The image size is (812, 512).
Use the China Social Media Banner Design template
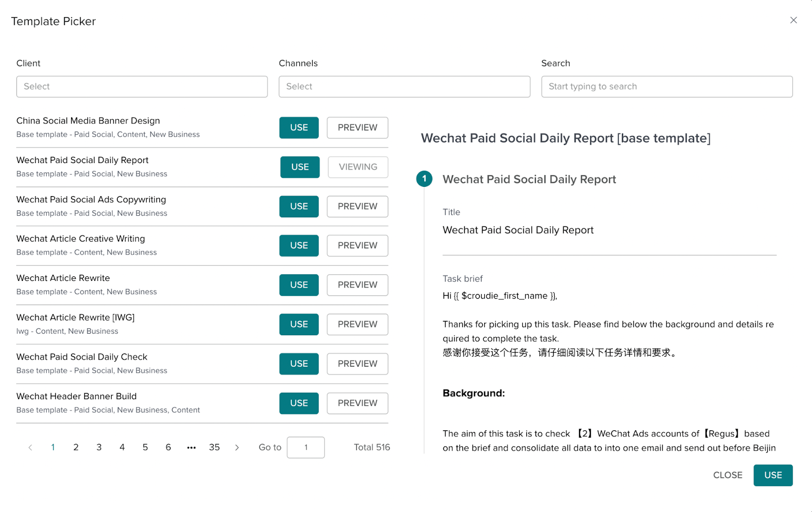tap(299, 127)
